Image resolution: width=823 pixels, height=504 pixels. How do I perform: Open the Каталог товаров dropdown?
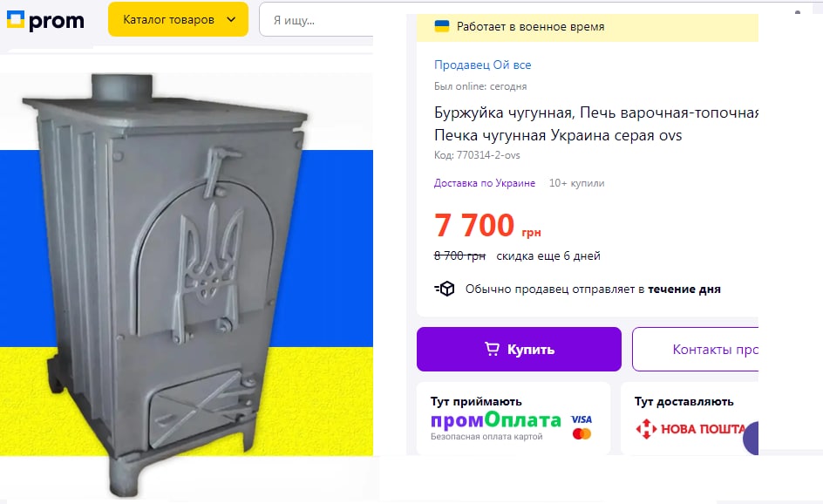click(x=178, y=19)
